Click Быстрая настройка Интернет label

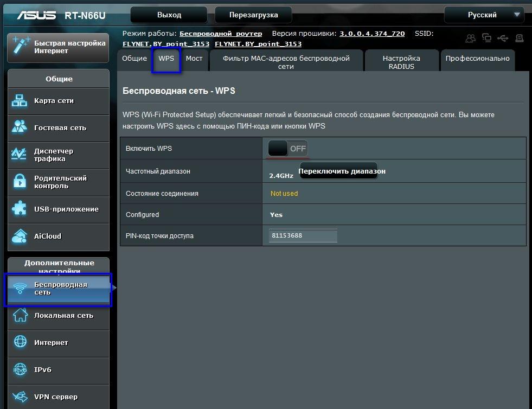(69, 47)
